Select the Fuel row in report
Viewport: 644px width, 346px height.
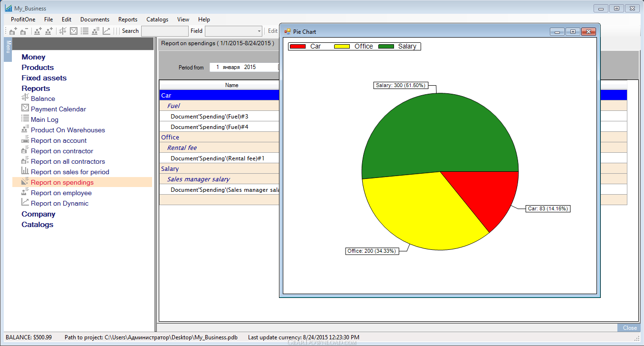219,106
